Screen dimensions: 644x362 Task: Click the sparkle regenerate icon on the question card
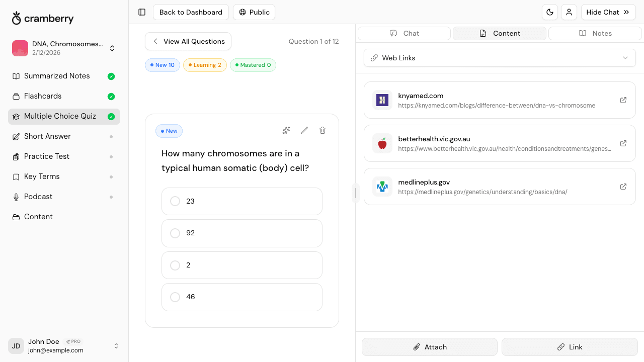coord(286,130)
